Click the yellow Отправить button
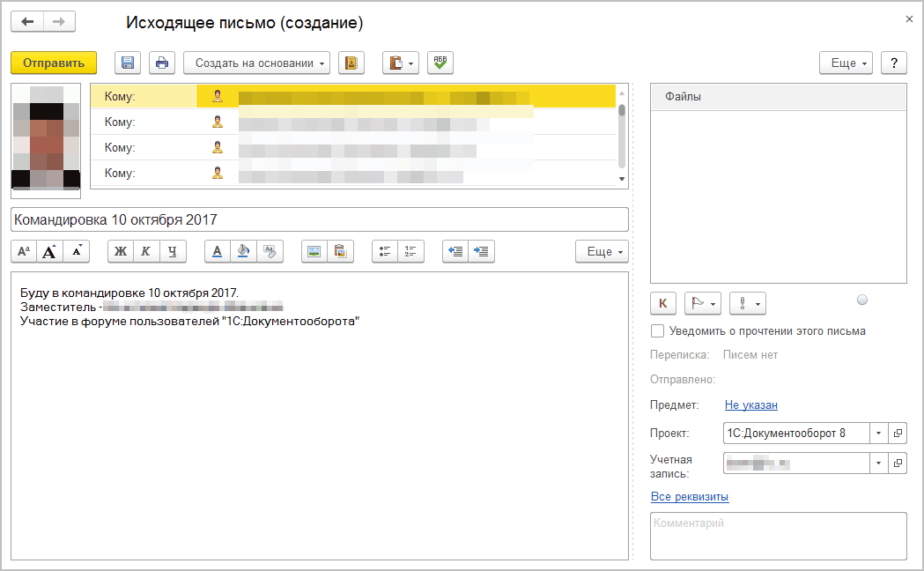Viewport: 924px width, 571px height. coord(54,63)
